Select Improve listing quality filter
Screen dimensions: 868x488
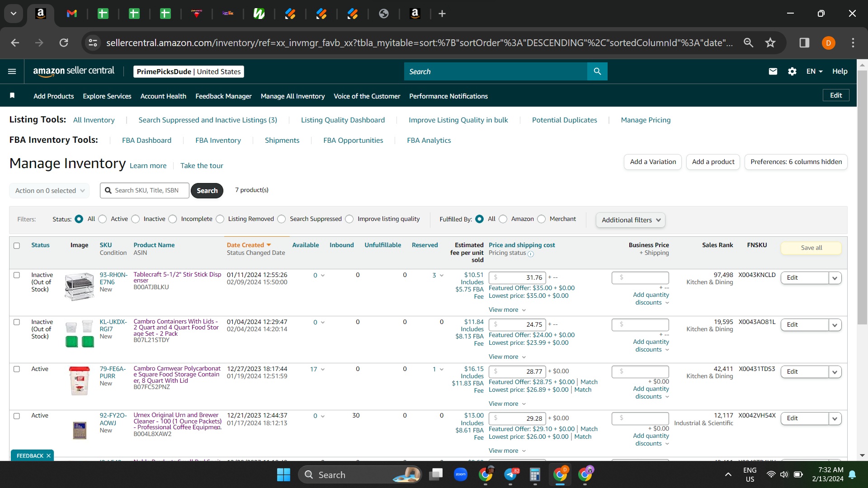[x=349, y=219]
